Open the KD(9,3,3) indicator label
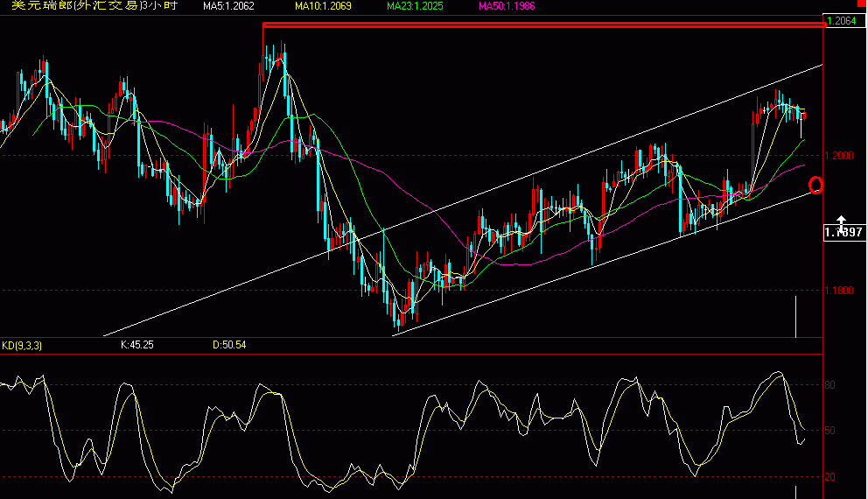The width and height of the screenshot is (868, 499). click(22, 346)
